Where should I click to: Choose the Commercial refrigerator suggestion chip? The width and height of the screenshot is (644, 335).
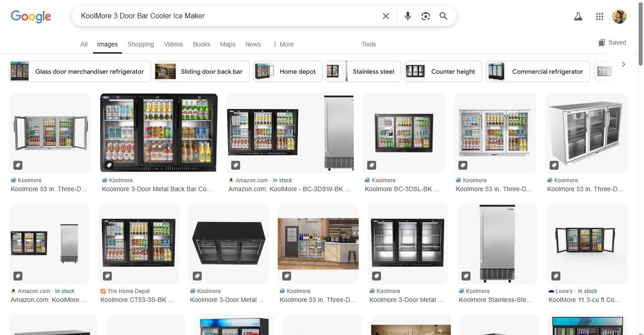click(538, 71)
